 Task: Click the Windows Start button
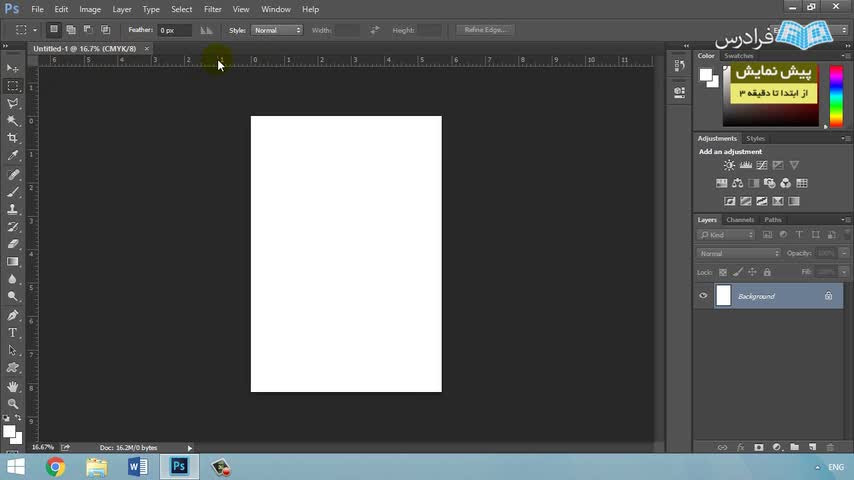(16, 467)
